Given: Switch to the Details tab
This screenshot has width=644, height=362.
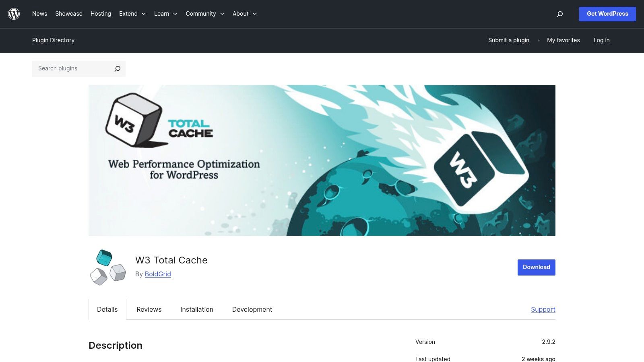Looking at the screenshot, I should pyautogui.click(x=107, y=309).
